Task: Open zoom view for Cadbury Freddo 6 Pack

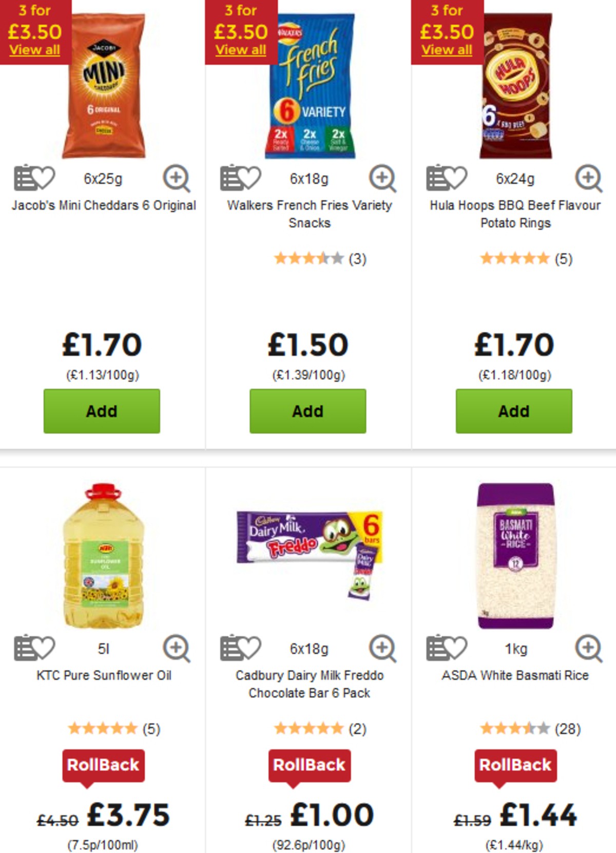Action: [x=383, y=649]
